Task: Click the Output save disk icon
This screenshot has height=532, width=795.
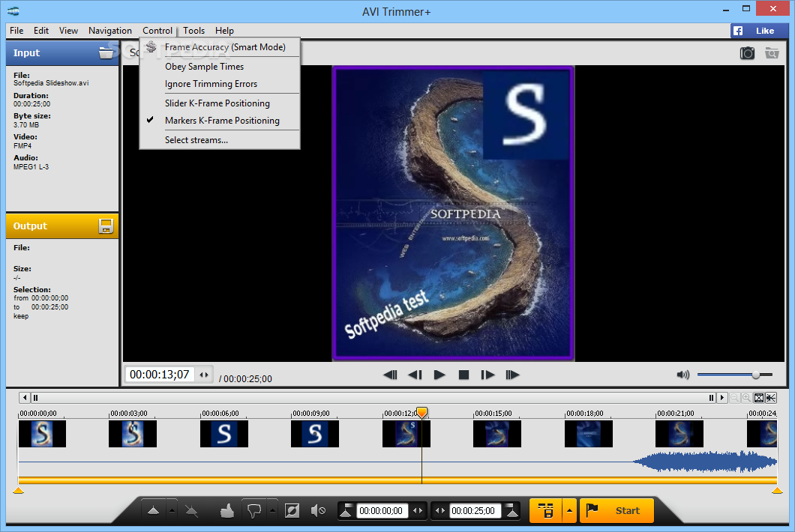Action: (106, 226)
